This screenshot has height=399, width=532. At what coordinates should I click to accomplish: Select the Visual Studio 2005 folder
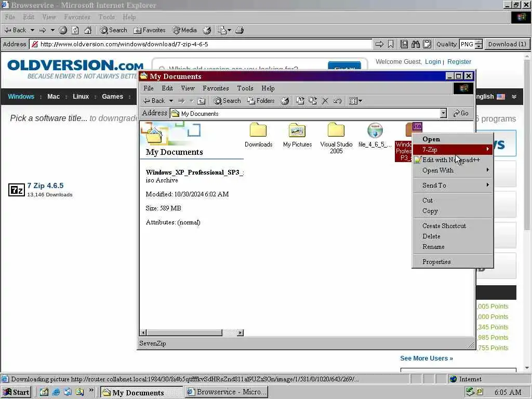(x=336, y=138)
